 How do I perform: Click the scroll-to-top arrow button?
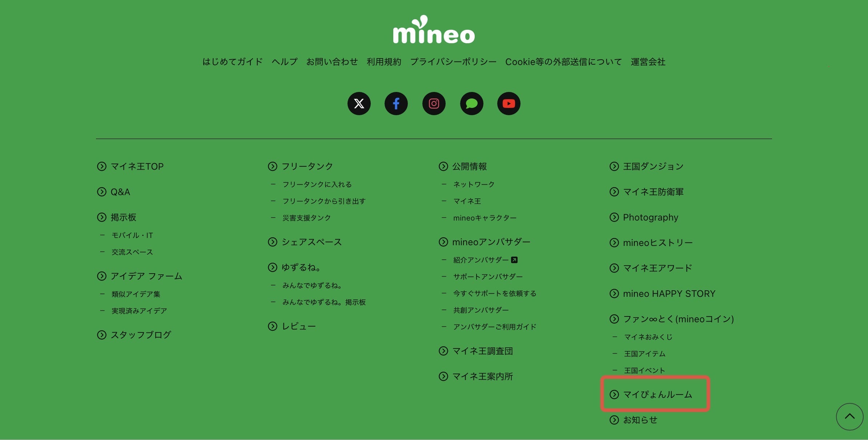pos(849,416)
